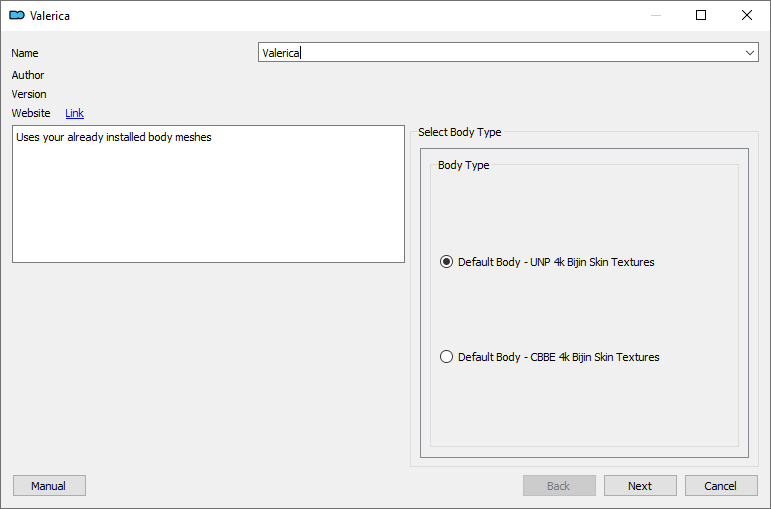Minimize the Valerica installer window

pyautogui.click(x=655, y=15)
